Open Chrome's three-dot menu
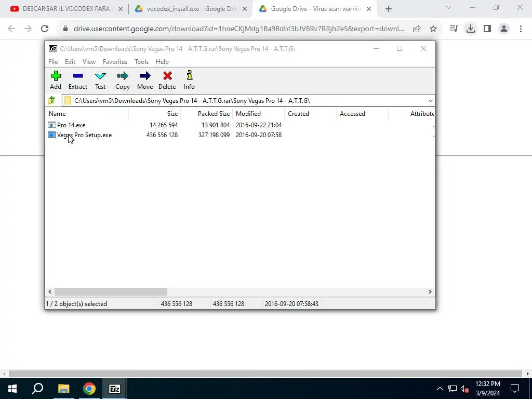 [x=521, y=29]
